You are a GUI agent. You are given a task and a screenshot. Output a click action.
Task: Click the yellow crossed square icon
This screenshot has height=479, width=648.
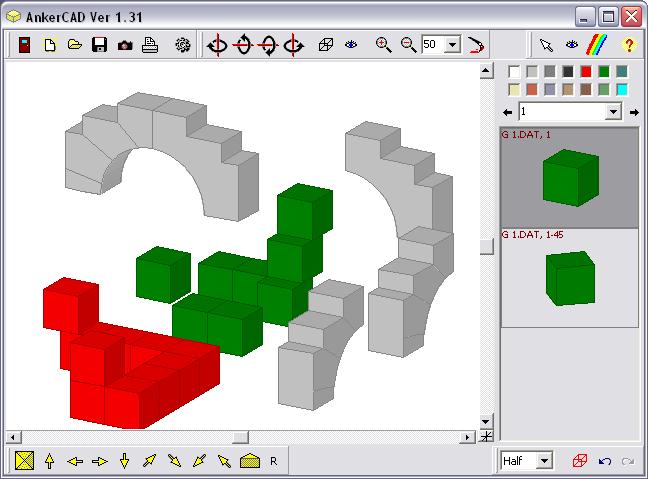(x=24, y=460)
